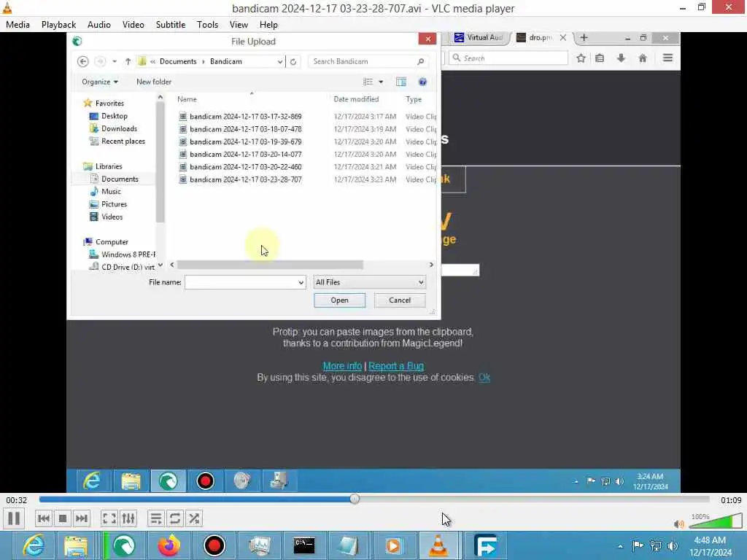Select file bandicam 2024-12-17 03-23-28-707

point(245,179)
